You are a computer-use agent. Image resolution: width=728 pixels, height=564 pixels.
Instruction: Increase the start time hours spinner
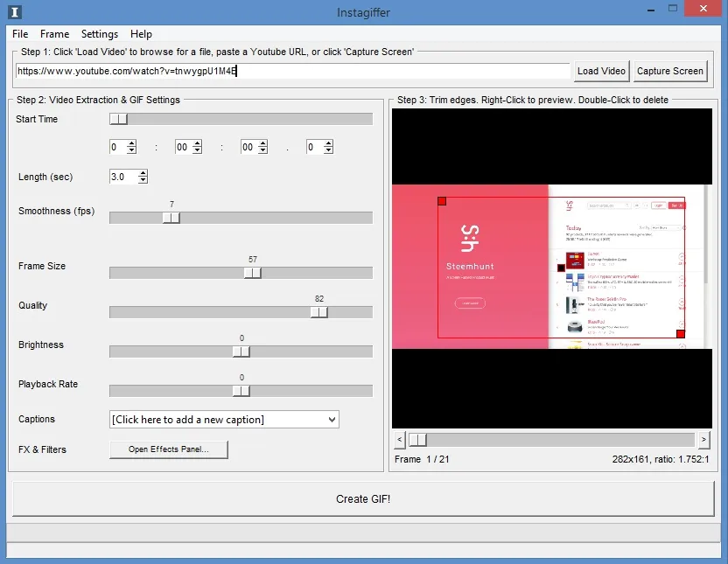coord(132,144)
